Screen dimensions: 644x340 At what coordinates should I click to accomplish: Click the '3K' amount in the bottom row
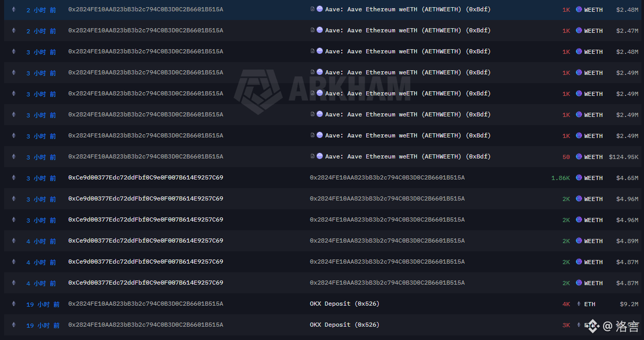(566, 325)
